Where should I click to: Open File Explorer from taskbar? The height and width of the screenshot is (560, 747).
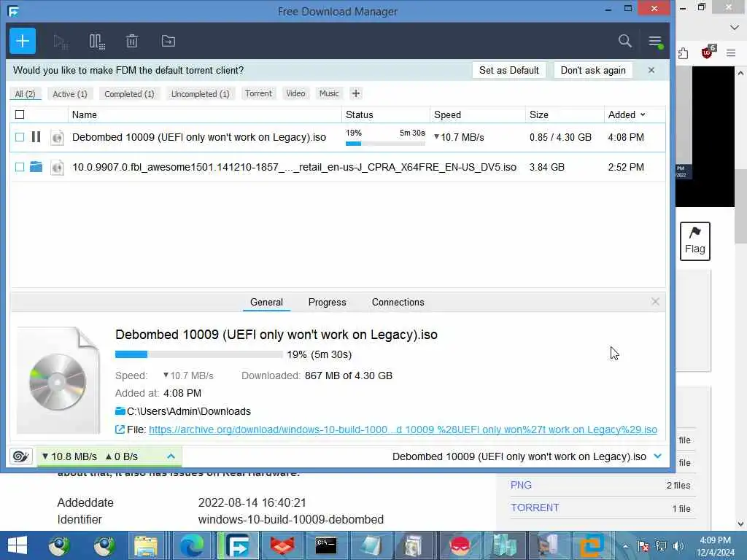click(145, 545)
